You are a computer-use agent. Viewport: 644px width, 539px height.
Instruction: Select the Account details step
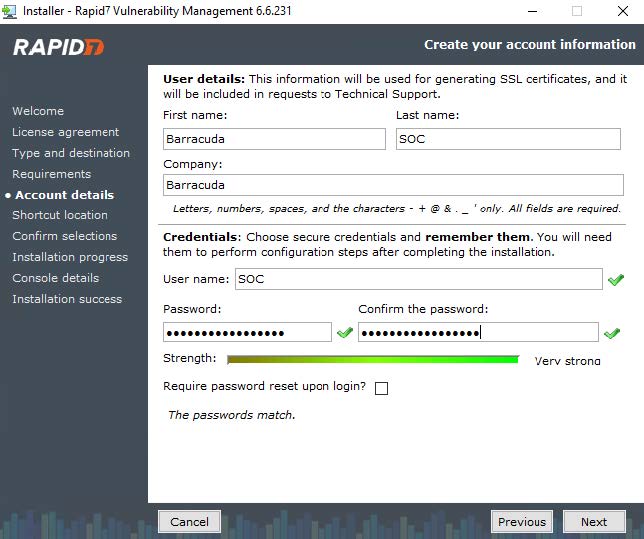pos(64,195)
